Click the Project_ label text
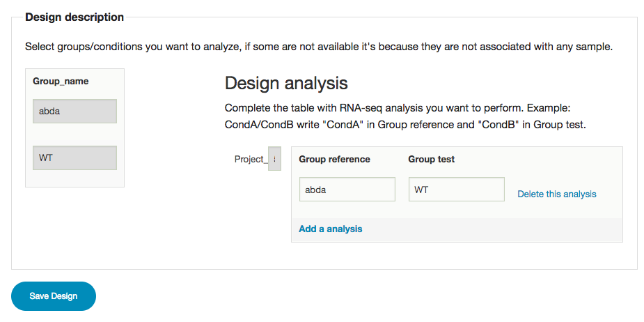This screenshot has height=322, width=644. 251,159
